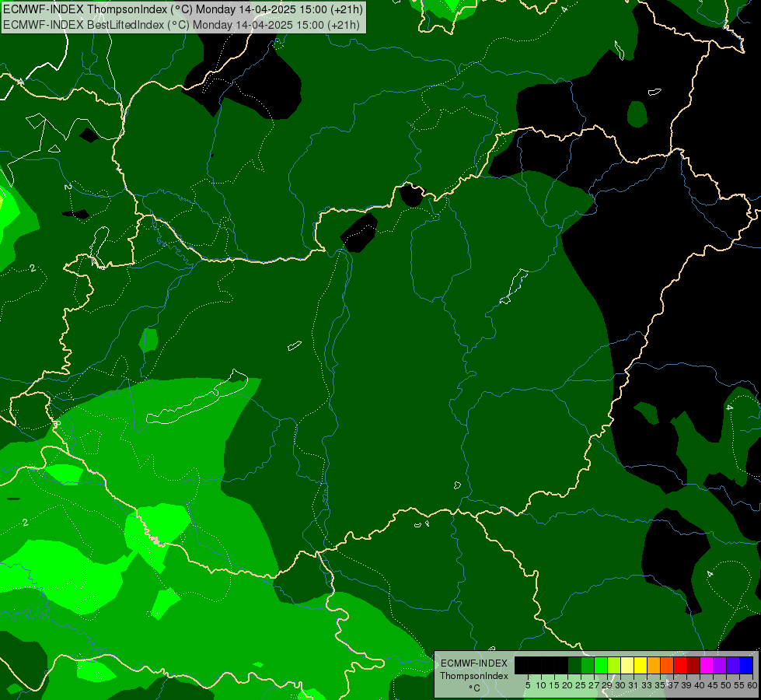Click the legend tick label '39'
The image size is (761, 700).
(686, 685)
